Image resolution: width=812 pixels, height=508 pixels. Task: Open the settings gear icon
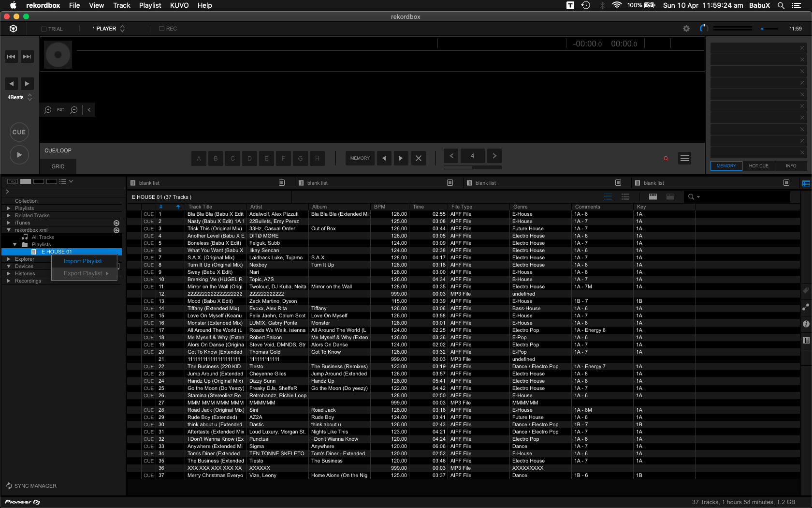click(686, 29)
